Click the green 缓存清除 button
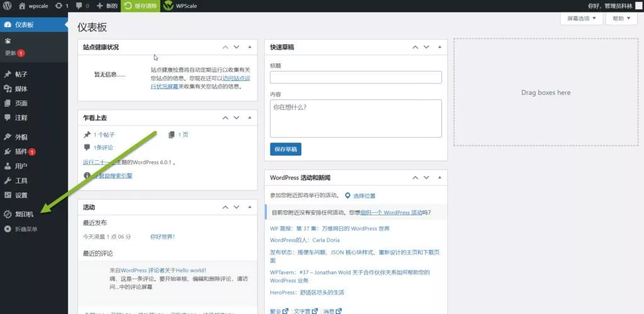The height and width of the screenshot is (314, 644). (x=140, y=6)
